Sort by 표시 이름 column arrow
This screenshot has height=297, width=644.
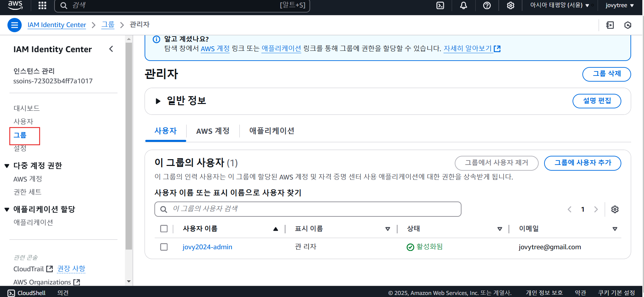coord(388,229)
